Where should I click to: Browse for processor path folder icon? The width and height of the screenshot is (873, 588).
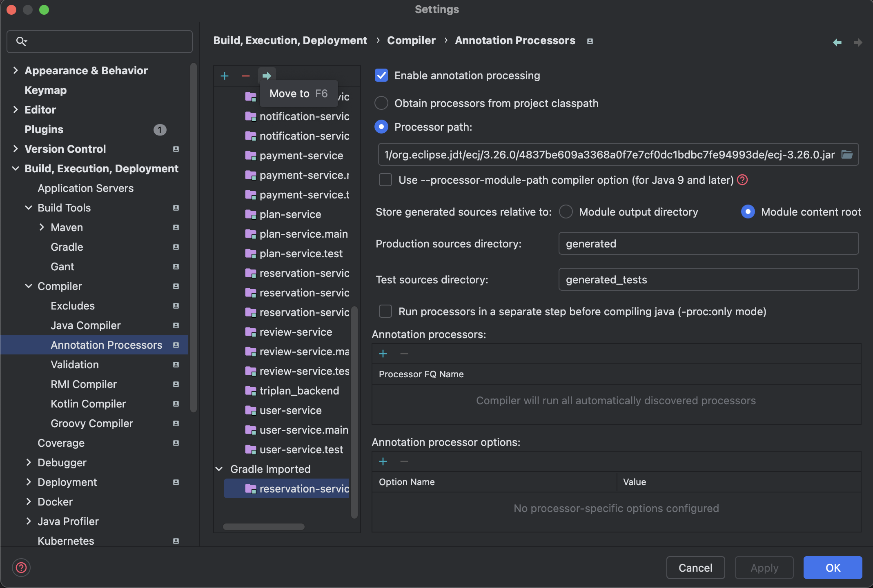point(847,155)
